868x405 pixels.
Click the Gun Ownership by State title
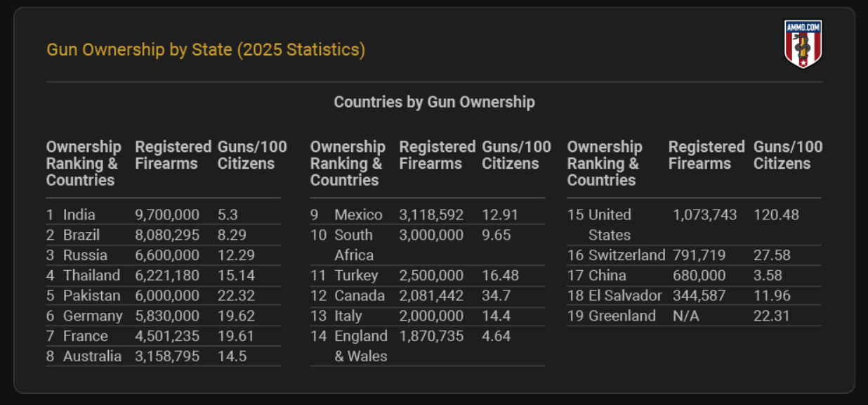(x=206, y=50)
